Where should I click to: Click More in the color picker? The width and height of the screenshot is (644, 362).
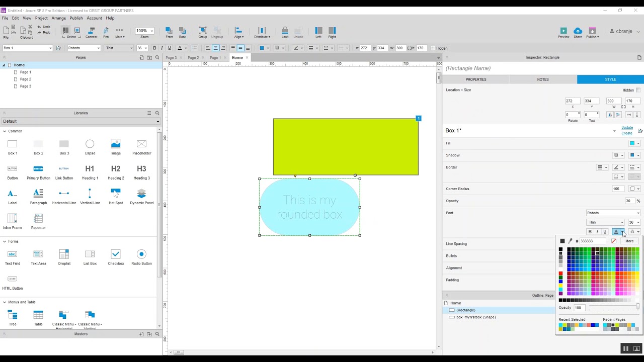629,241
